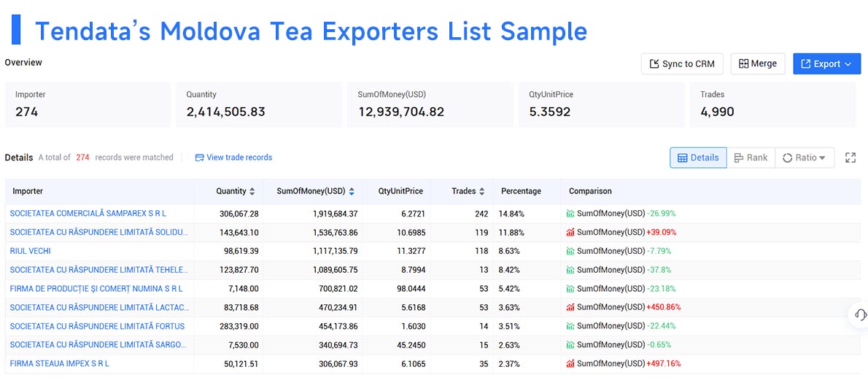Click the trades count 242
This screenshot has width=868, height=383.
click(x=481, y=214)
